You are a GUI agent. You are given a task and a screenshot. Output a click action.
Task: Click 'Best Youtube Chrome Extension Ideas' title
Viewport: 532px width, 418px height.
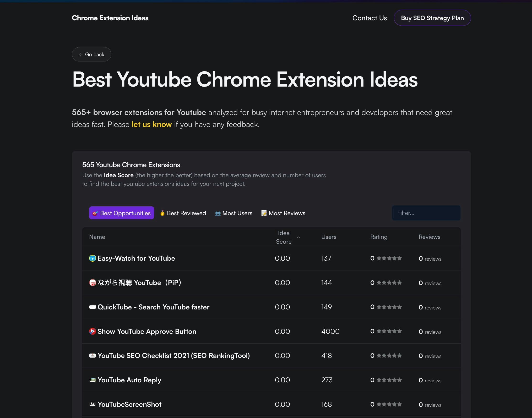(x=245, y=79)
